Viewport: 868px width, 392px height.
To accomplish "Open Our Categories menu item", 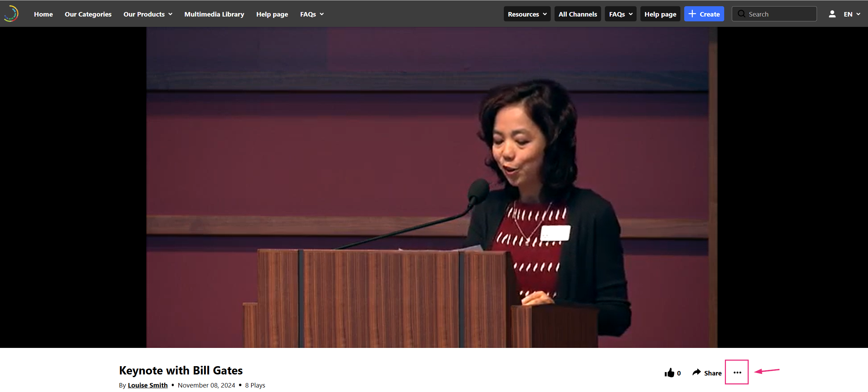I will 88,14.
